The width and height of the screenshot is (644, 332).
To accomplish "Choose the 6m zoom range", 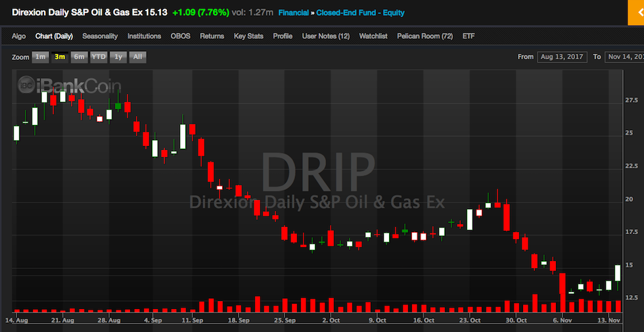I will coord(80,57).
